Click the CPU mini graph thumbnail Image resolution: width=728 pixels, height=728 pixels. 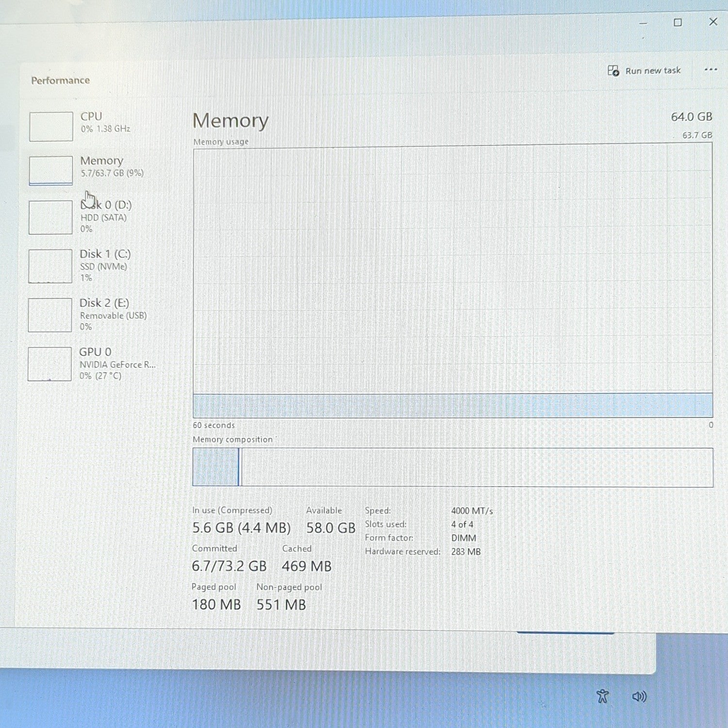pyautogui.click(x=51, y=127)
